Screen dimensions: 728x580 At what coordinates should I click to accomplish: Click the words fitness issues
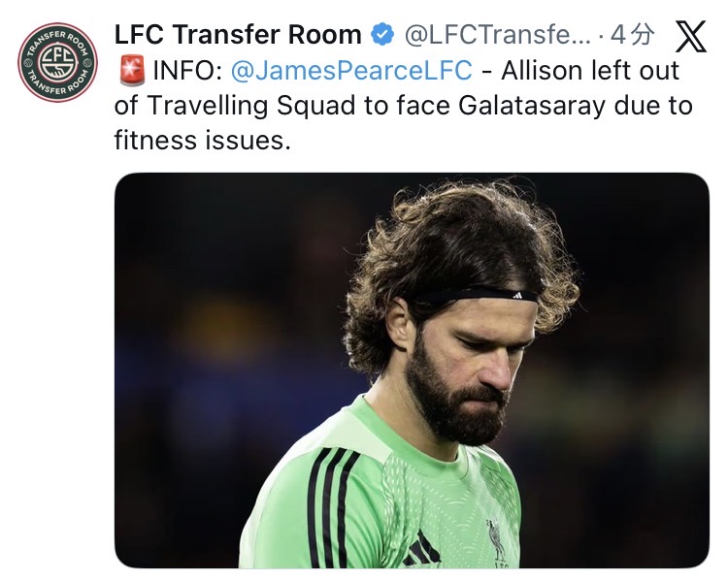[202, 141]
